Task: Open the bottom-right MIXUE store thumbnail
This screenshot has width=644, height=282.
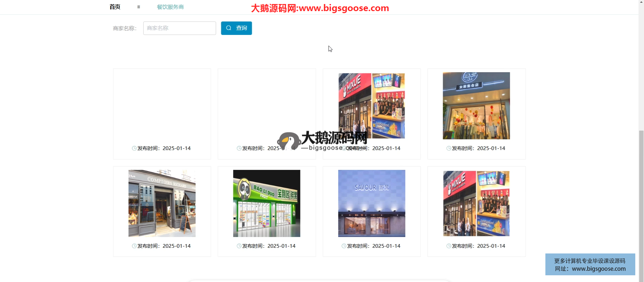Action: point(476,203)
